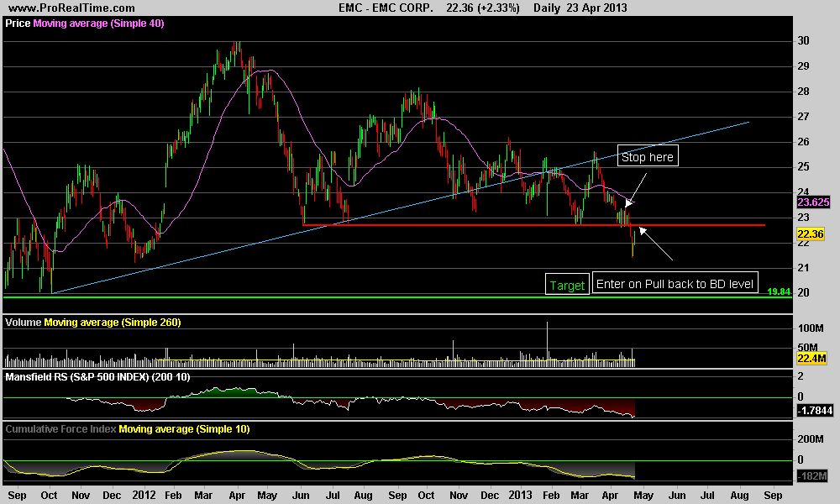Click the Feb label right after 2013

coord(551,496)
